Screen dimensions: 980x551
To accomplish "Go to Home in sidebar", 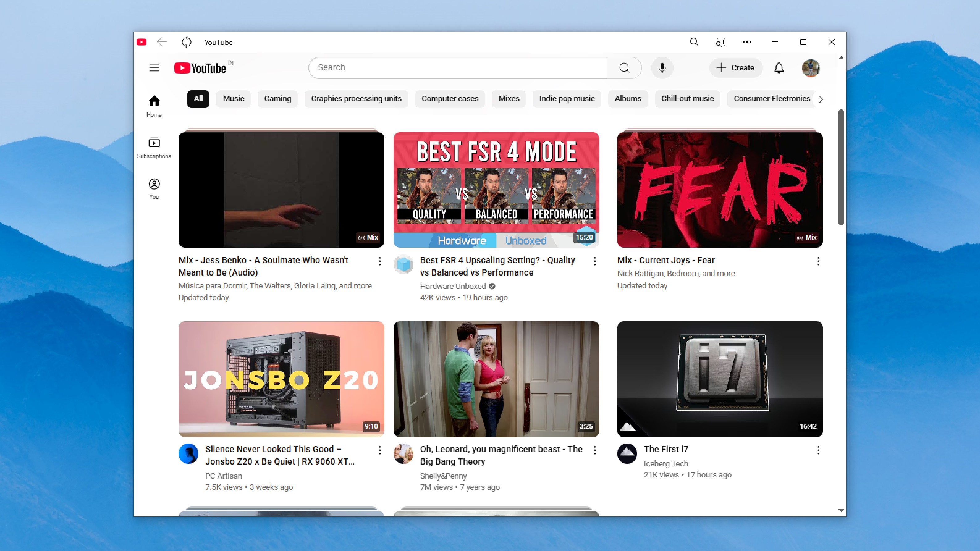I will (x=154, y=106).
